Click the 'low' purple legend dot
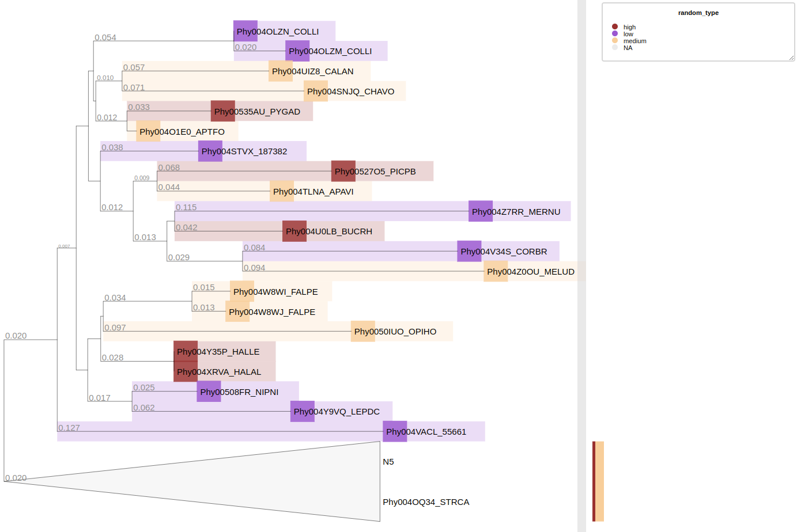 tap(615, 34)
